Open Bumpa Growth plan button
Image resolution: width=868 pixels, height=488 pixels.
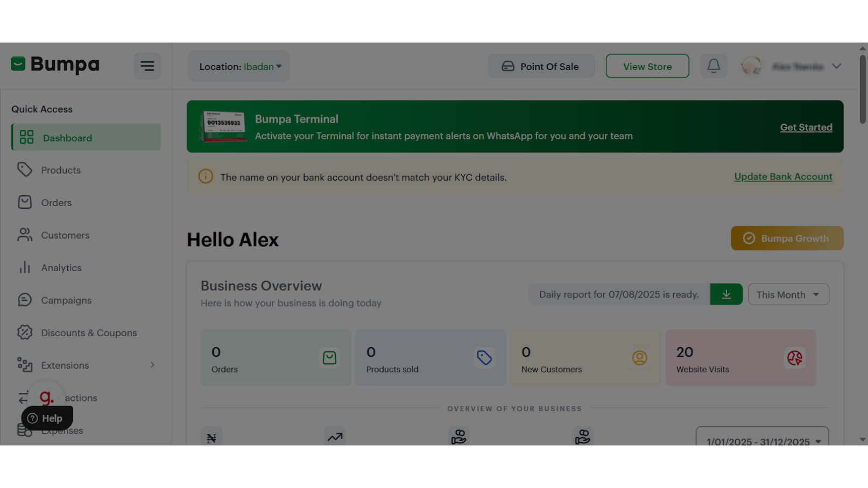(x=787, y=238)
